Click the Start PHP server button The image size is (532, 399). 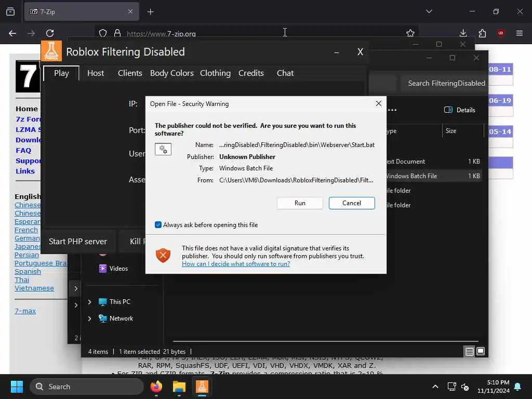tap(78, 241)
